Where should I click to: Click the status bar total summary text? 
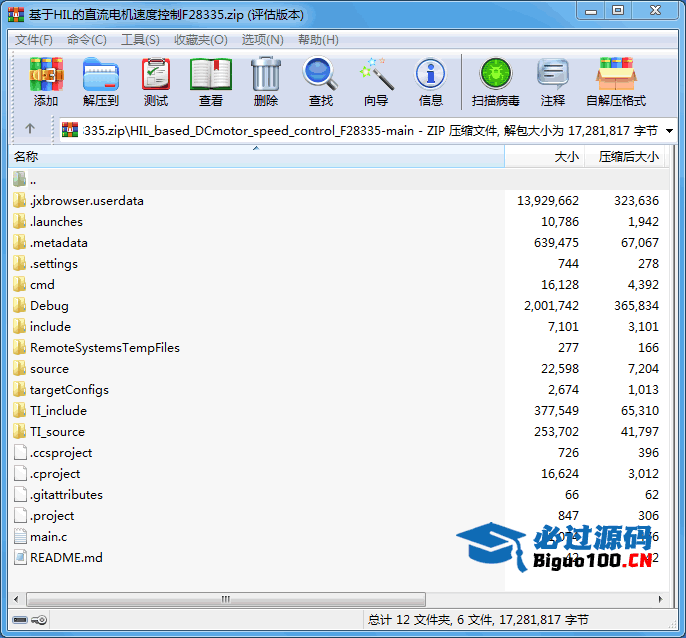478,620
